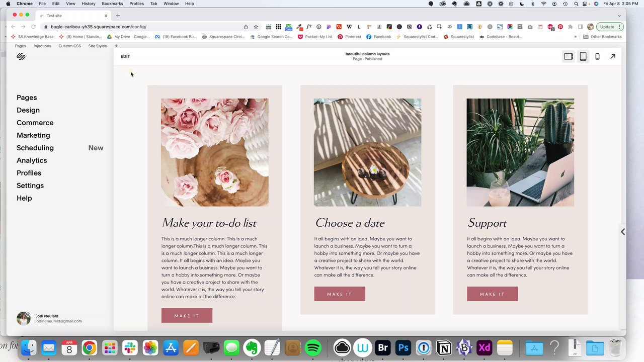
Task: Expand the hidden bookmarks overflow chevron
Action: [x=575, y=37]
